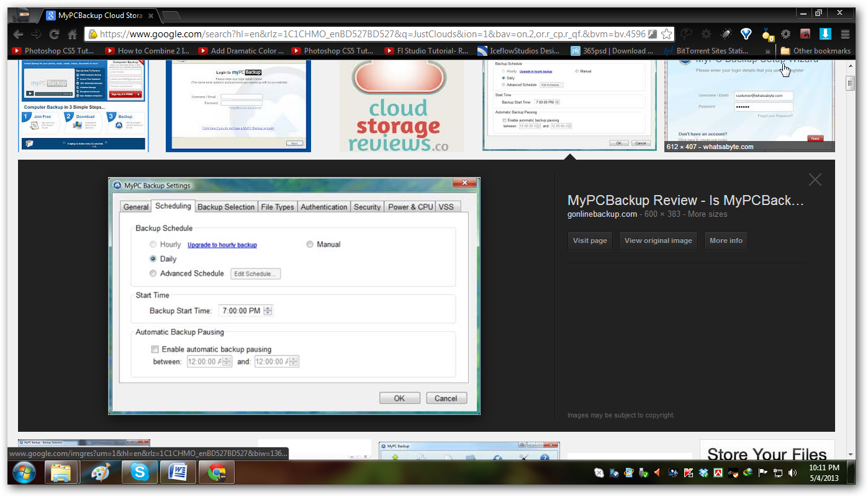Screen dimensions: 868x497
Task: Click the Edit Schedule... button
Action: pos(256,274)
